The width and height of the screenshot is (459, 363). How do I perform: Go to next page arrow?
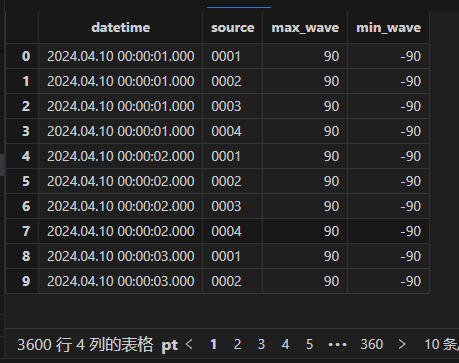(x=402, y=344)
